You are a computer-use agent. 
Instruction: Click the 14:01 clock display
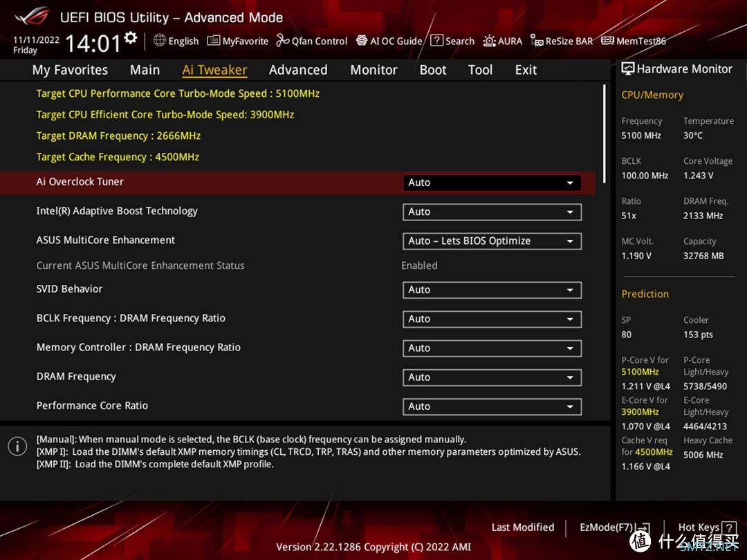[93, 44]
